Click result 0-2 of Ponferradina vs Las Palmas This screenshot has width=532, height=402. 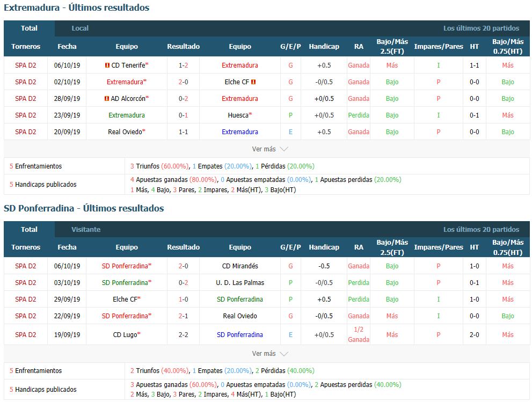[x=183, y=283]
